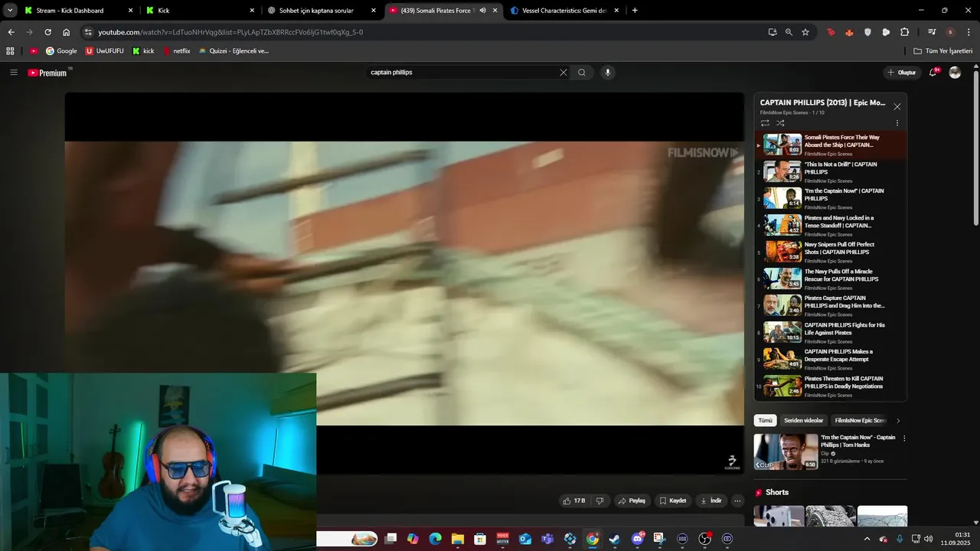
Task: Go to YouTube Premium home logo
Action: click(x=48, y=73)
